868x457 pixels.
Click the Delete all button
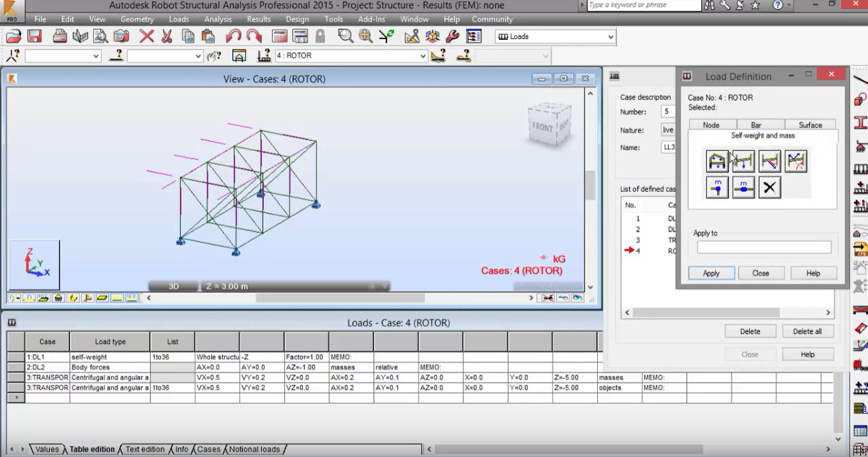click(807, 331)
